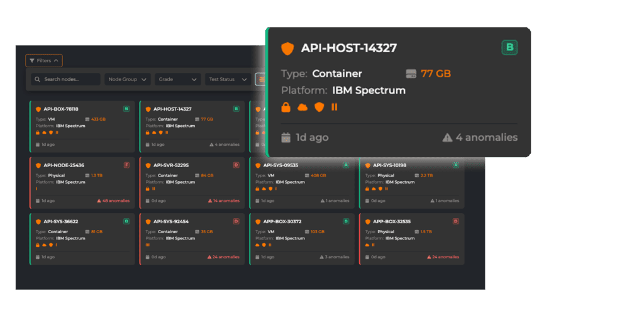Click the funnel icon on Filters button
The width and height of the screenshot is (644, 335).
pyautogui.click(x=32, y=60)
